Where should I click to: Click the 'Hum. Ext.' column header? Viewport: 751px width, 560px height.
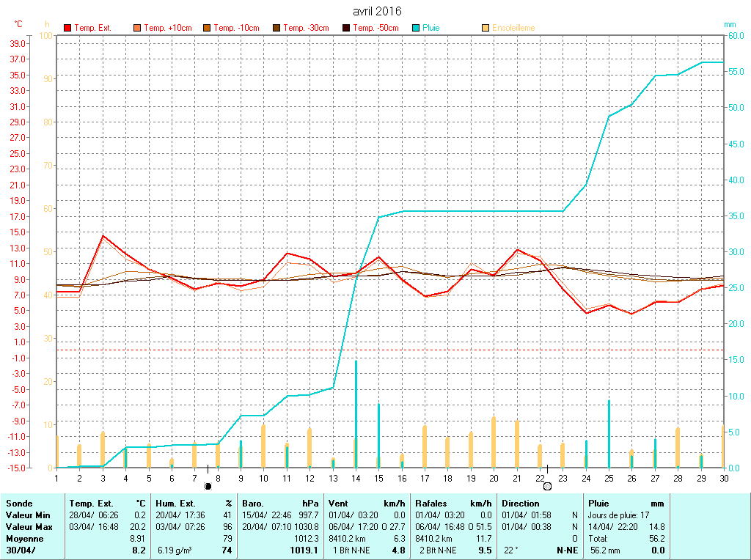tap(175, 504)
